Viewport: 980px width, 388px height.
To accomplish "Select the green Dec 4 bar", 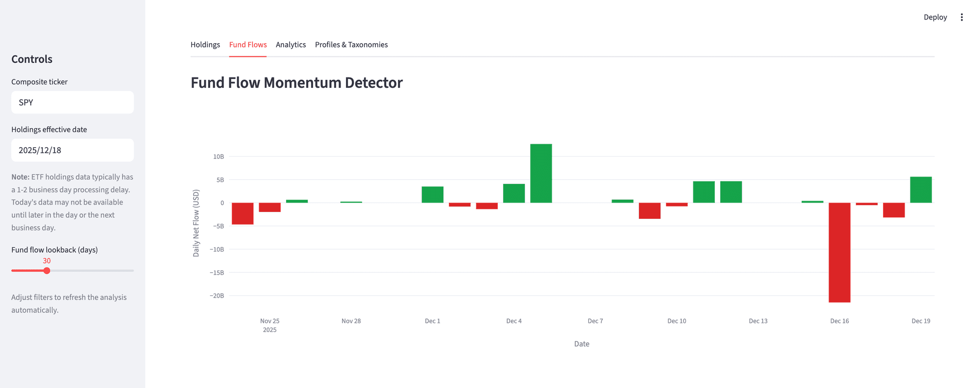I will pyautogui.click(x=514, y=193).
